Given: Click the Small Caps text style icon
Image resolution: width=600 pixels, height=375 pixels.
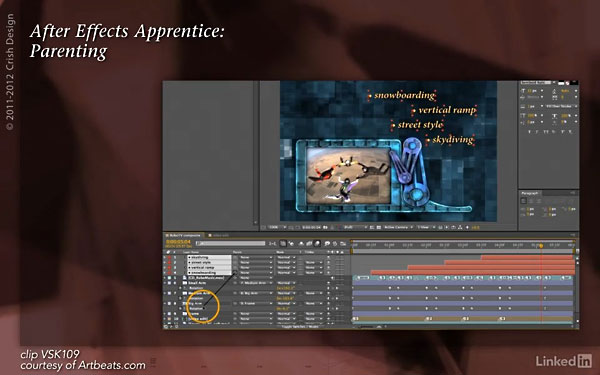Looking at the screenshot, I should click(x=554, y=132).
